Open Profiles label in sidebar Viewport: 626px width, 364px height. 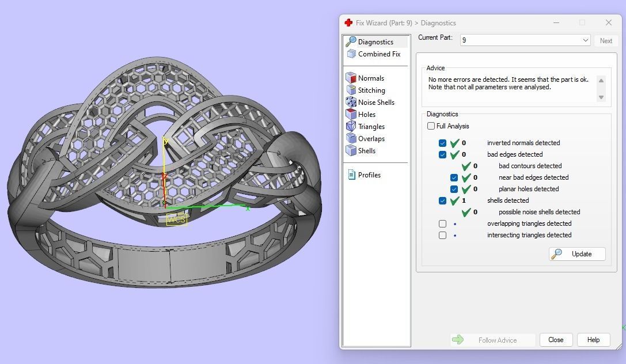[369, 175]
